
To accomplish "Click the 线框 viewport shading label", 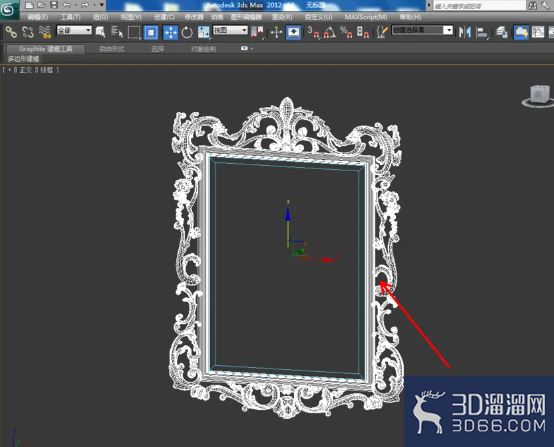I will tap(46, 70).
